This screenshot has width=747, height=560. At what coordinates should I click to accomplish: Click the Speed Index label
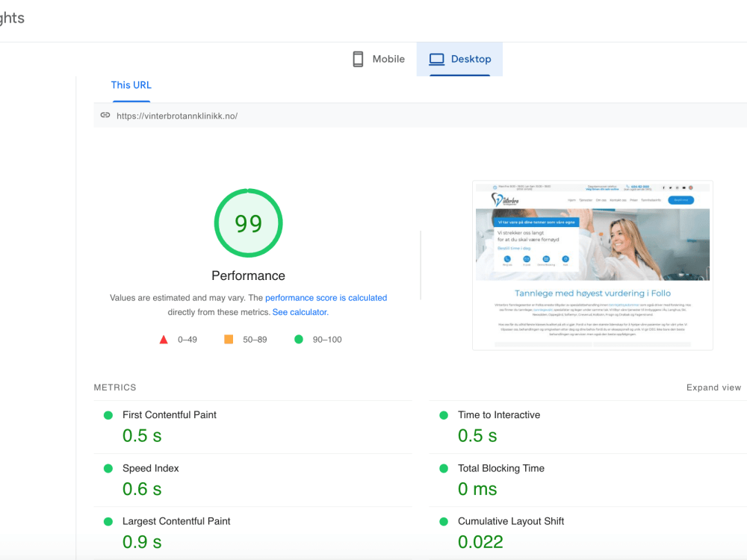(151, 468)
